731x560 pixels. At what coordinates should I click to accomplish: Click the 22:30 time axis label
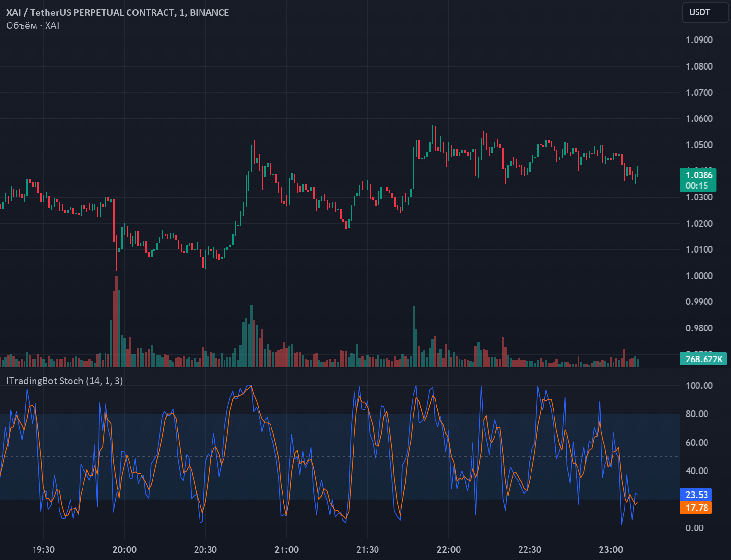[x=530, y=549]
